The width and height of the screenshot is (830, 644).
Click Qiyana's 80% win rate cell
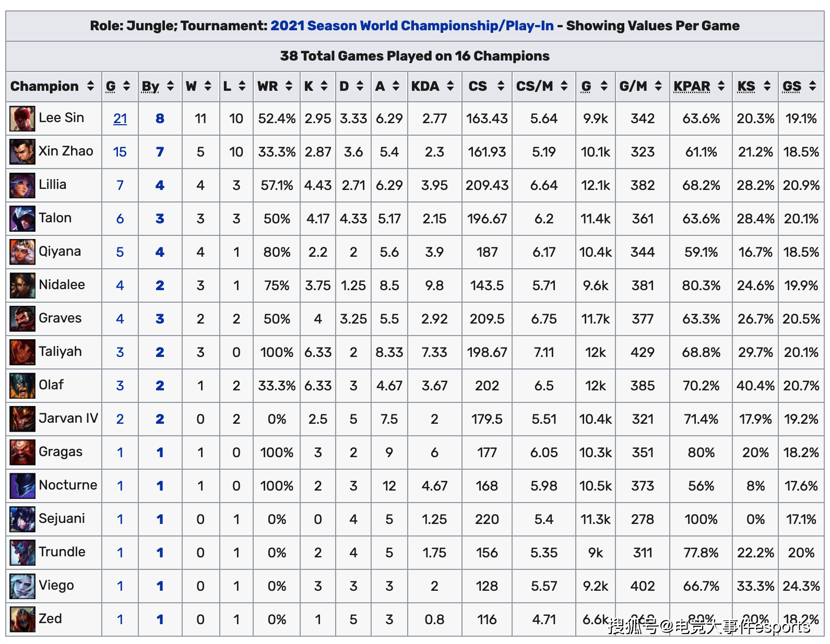click(x=277, y=253)
